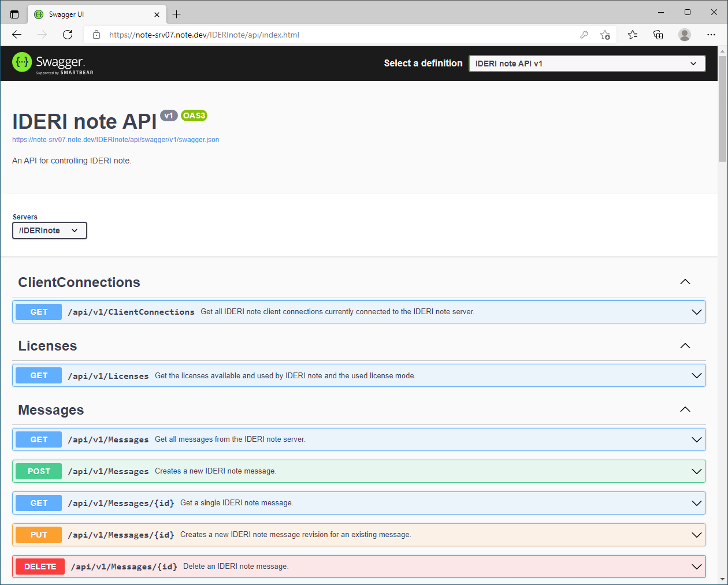The width and height of the screenshot is (728, 585).
Task: Click the GET button for ClientConnections
Action: pos(39,312)
